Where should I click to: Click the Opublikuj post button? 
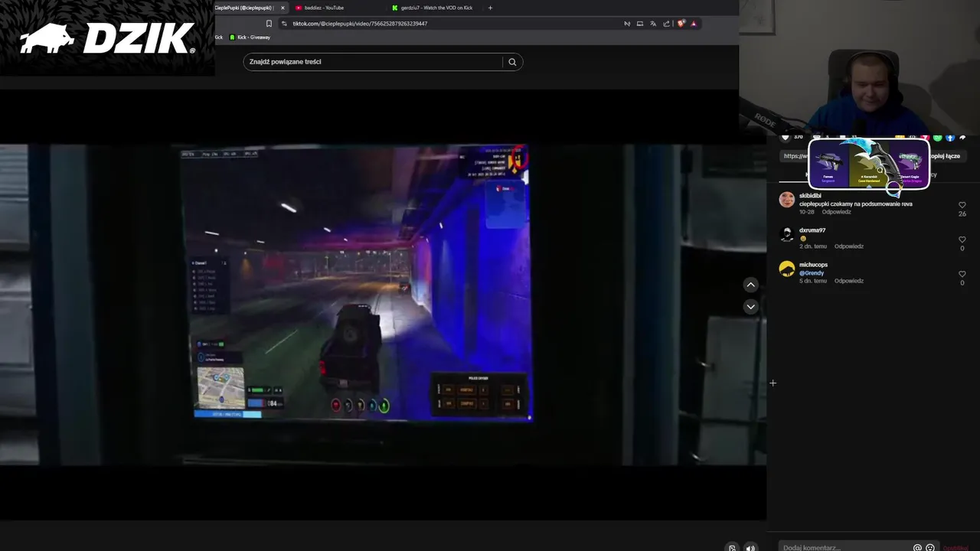pyautogui.click(x=955, y=548)
